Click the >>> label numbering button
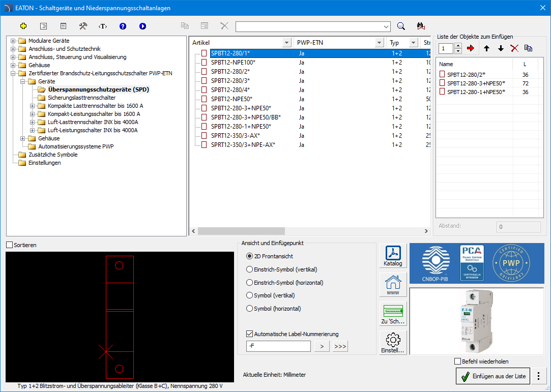 coord(340,347)
